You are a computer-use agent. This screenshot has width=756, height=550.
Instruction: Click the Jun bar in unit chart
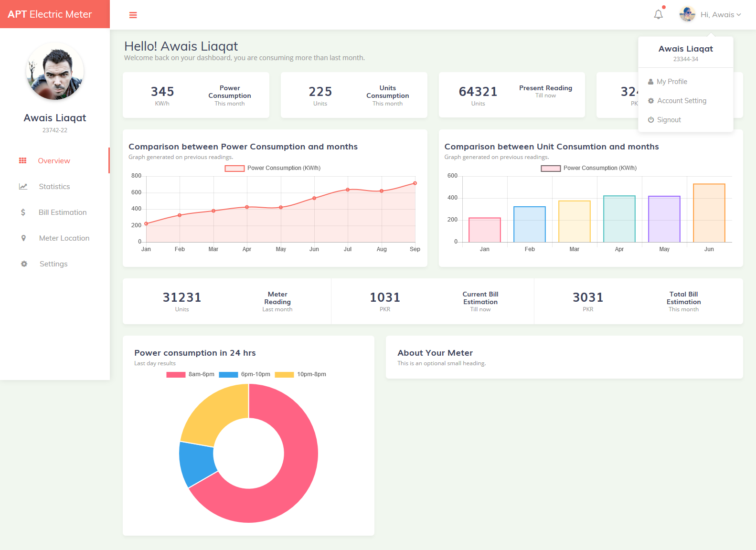709,213
